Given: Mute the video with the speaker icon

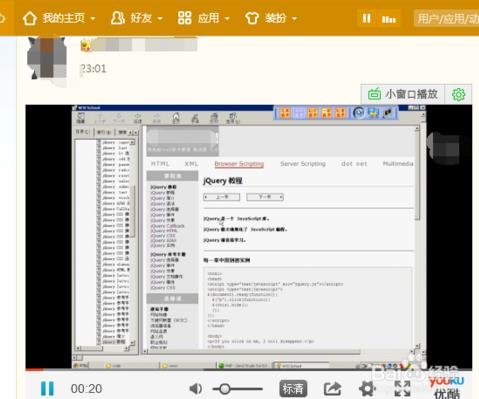Looking at the screenshot, I should click(196, 388).
